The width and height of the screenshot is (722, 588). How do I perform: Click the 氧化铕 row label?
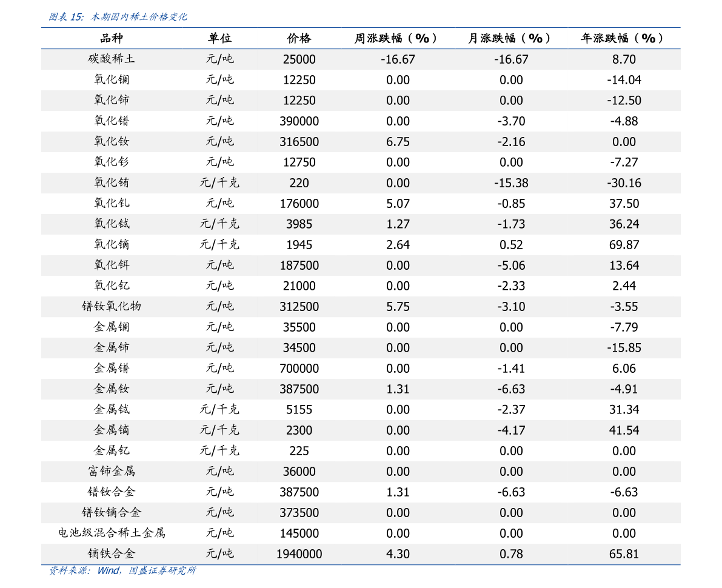click(112, 183)
